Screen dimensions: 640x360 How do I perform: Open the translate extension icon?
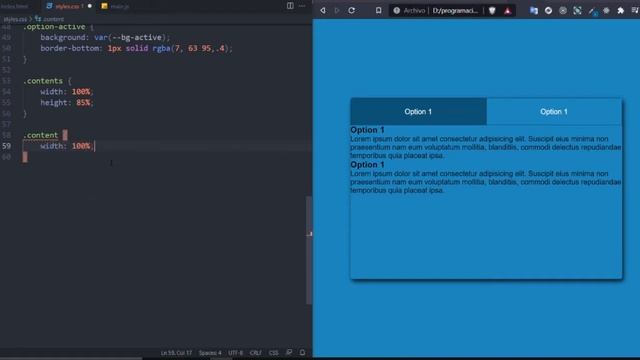click(533, 11)
